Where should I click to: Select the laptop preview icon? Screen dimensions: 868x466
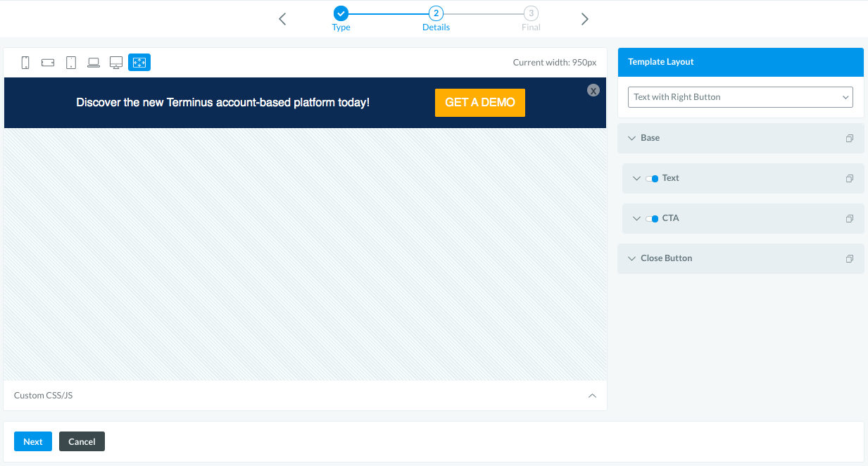pos(94,63)
